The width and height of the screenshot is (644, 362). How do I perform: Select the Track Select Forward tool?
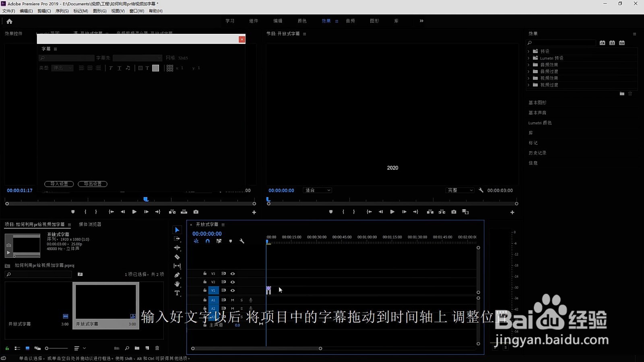(x=177, y=239)
